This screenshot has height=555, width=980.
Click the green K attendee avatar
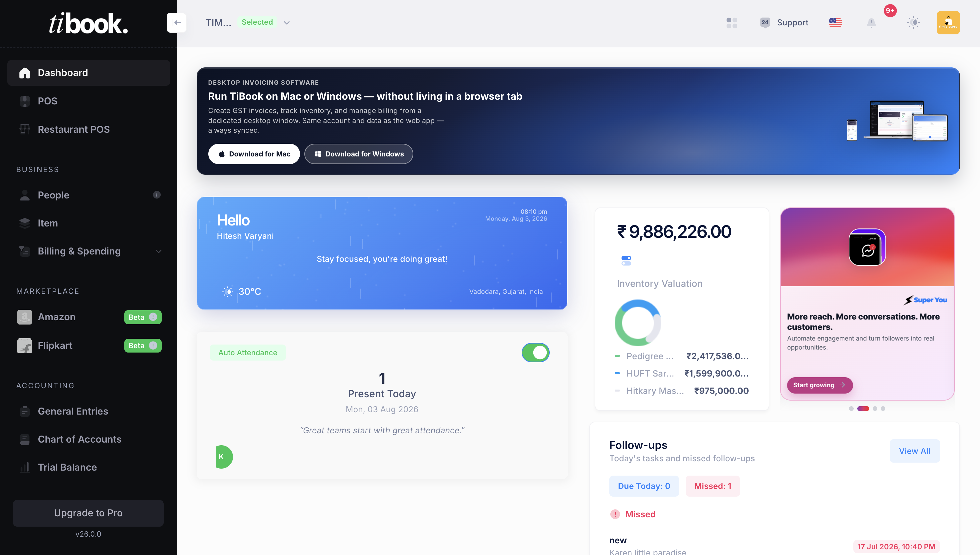(224, 457)
